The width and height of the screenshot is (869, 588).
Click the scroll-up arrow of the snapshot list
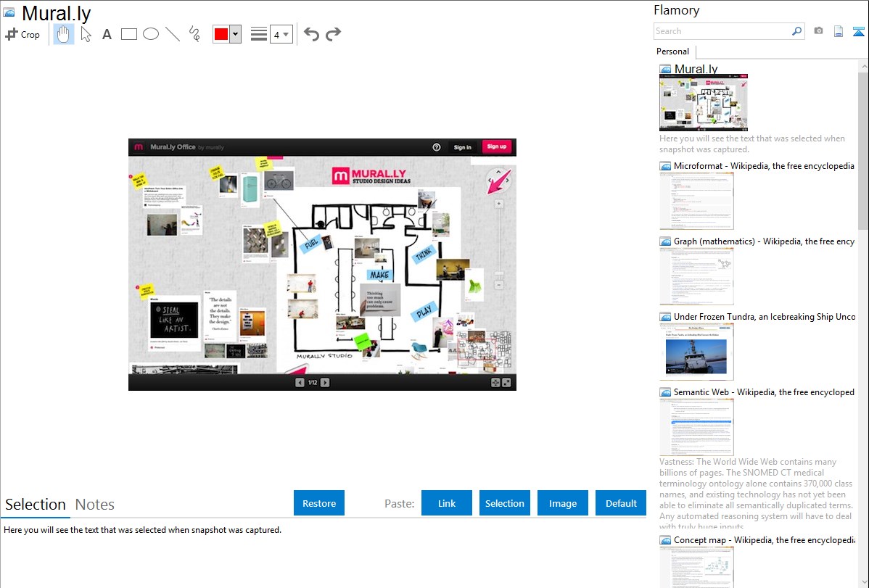coord(864,66)
